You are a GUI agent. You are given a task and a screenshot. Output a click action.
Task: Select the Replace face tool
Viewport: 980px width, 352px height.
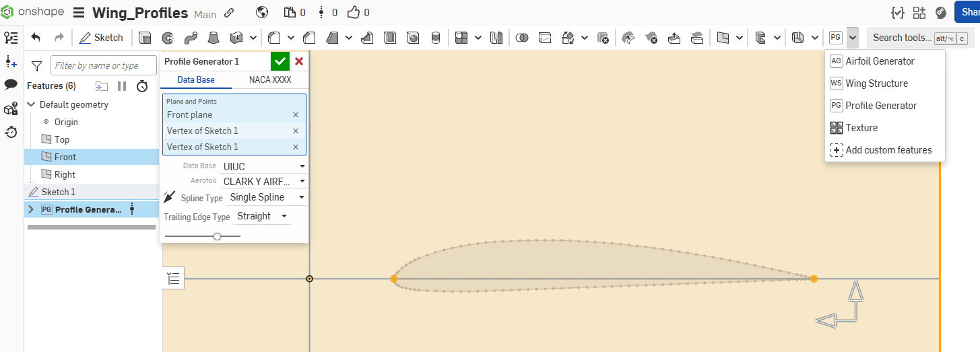(697, 38)
